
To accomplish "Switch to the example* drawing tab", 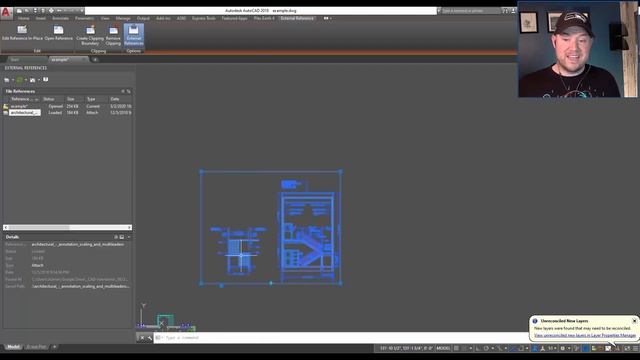I will (x=69, y=60).
